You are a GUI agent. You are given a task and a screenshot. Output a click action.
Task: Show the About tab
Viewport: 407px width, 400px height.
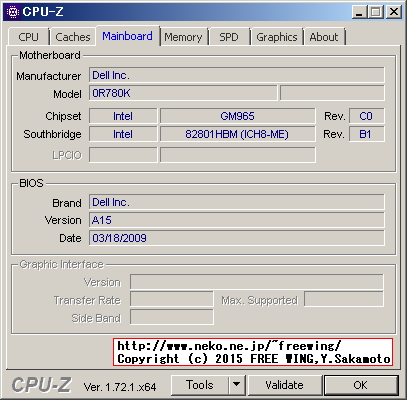pyautogui.click(x=324, y=37)
